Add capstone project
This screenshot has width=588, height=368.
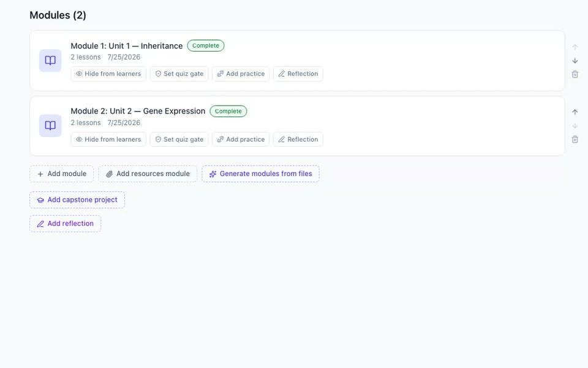coord(77,200)
